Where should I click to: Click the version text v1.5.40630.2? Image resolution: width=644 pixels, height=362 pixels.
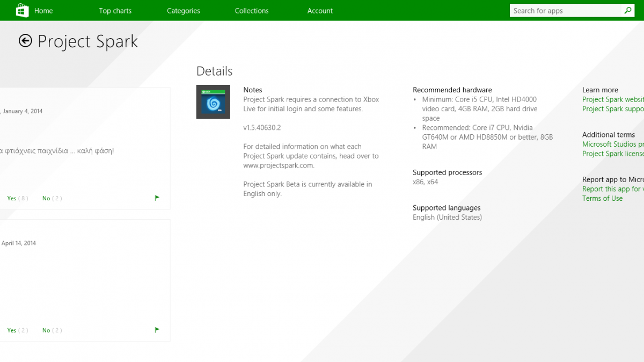[x=262, y=128]
